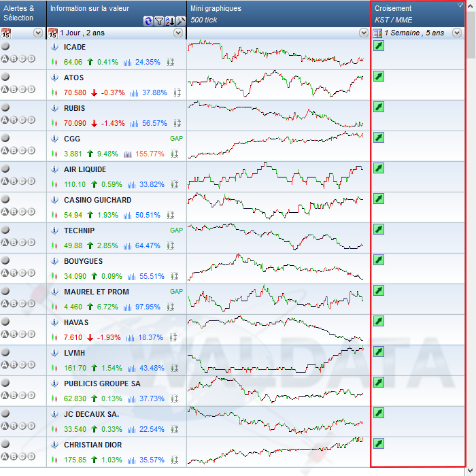The image size is (476, 476).
Task: Click the small triangle in Croisement header corner
Action: click(460, 5)
